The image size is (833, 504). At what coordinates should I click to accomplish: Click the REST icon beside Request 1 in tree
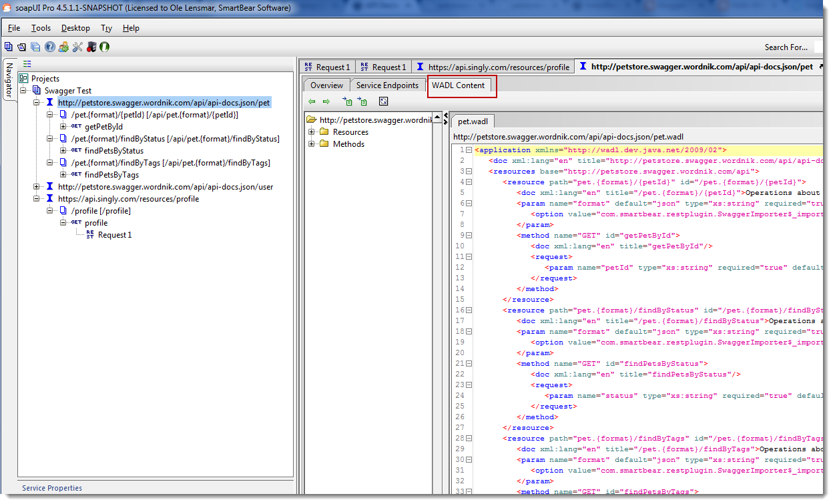click(90, 235)
